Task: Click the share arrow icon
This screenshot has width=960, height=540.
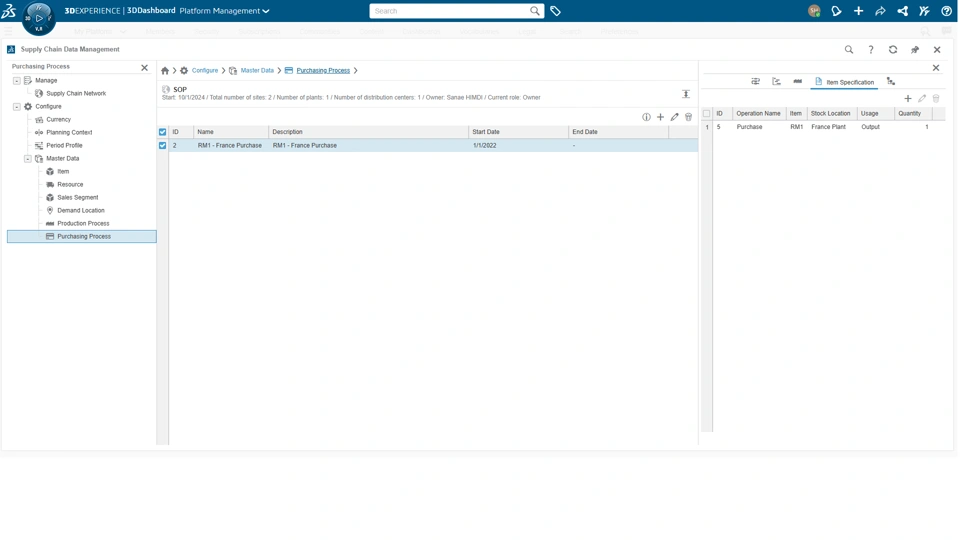Action: pyautogui.click(x=880, y=11)
